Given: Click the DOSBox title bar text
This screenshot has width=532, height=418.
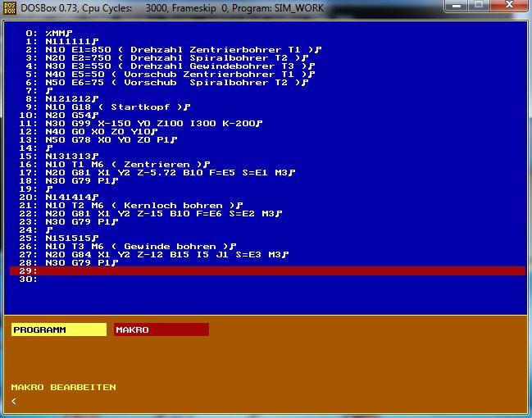Looking at the screenshot, I should tap(172, 8).
